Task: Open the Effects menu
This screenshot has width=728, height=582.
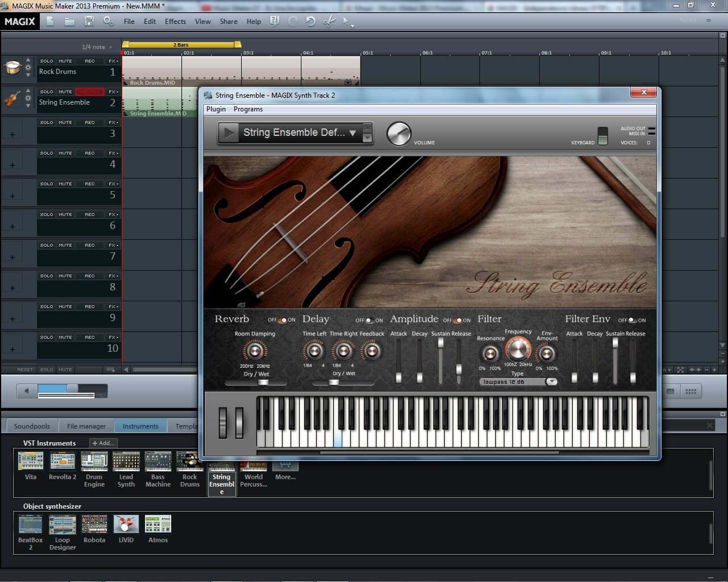Action: (x=175, y=22)
